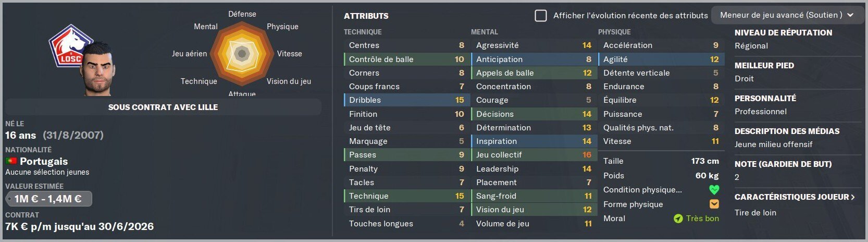Select the Dribbles attribute row
The width and height of the screenshot is (868, 242).
tap(406, 100)
